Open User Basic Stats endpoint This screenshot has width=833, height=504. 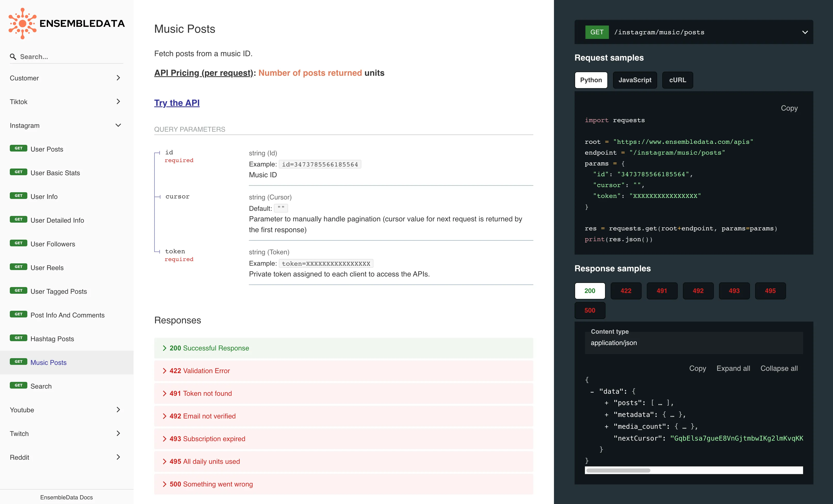pyautogui.click(x=67, y=173)
